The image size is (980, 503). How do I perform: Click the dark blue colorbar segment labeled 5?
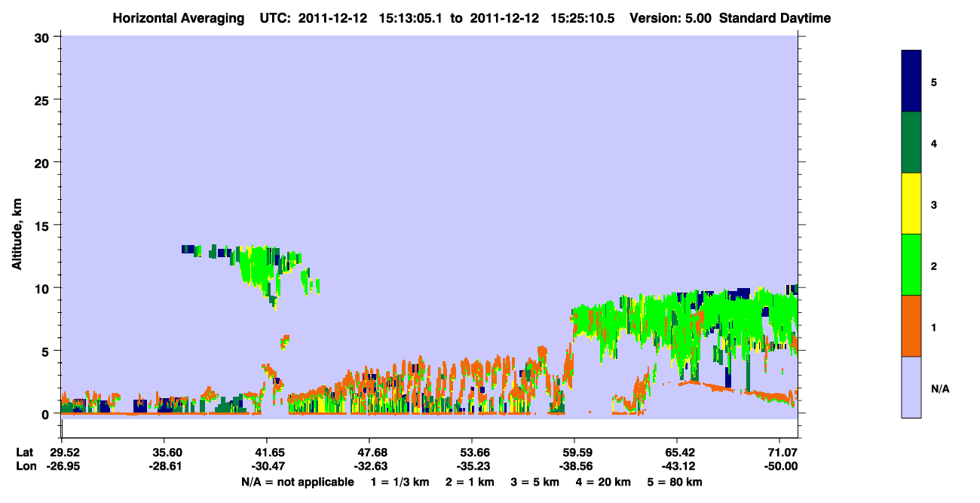911,81
